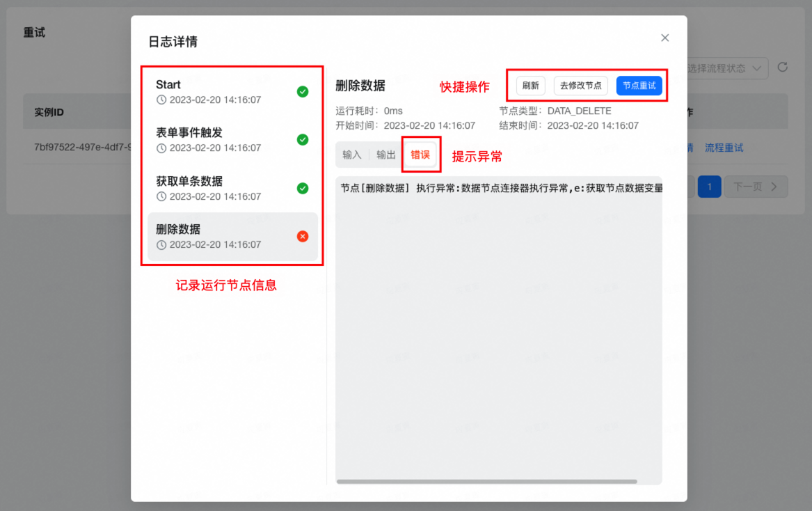The width and height of the screenshot is (812, 511).
Task: Select the 获取单条数据 node entry
Action: click(x=223, y=188)
